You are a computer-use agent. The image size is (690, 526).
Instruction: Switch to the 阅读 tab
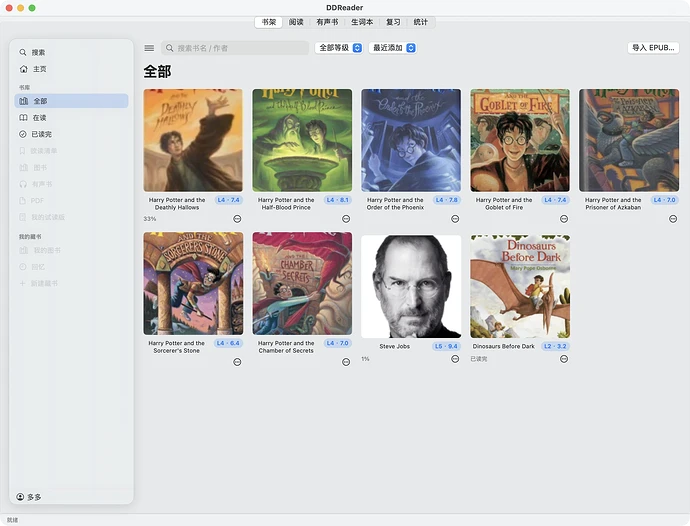click(x=296, y=22)
